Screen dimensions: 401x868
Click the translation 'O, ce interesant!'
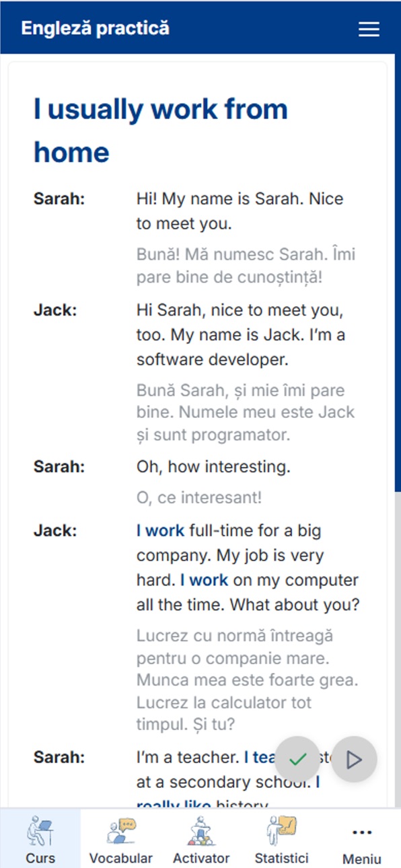coord(199,498)
